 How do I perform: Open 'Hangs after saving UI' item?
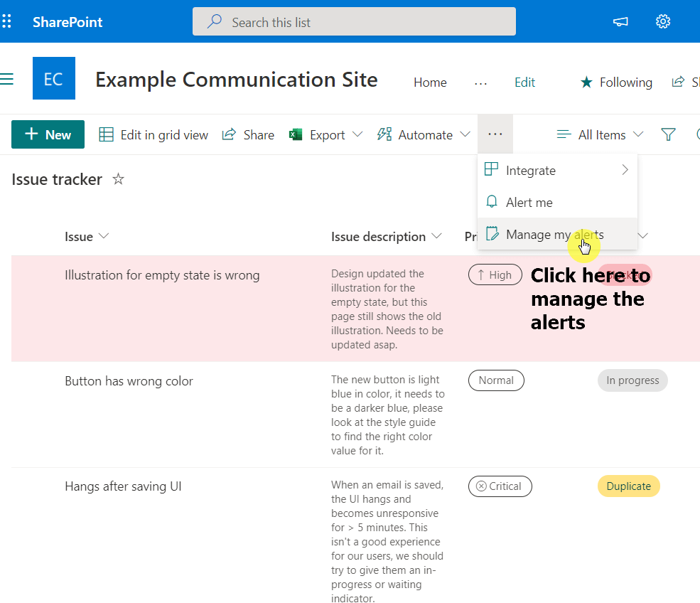(123, 486)
